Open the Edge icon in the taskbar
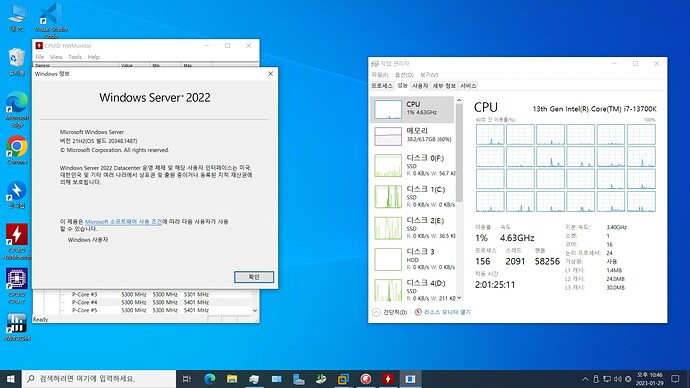Image resolution: width=690 pixels, height=388 pixels. click(210, 379)
